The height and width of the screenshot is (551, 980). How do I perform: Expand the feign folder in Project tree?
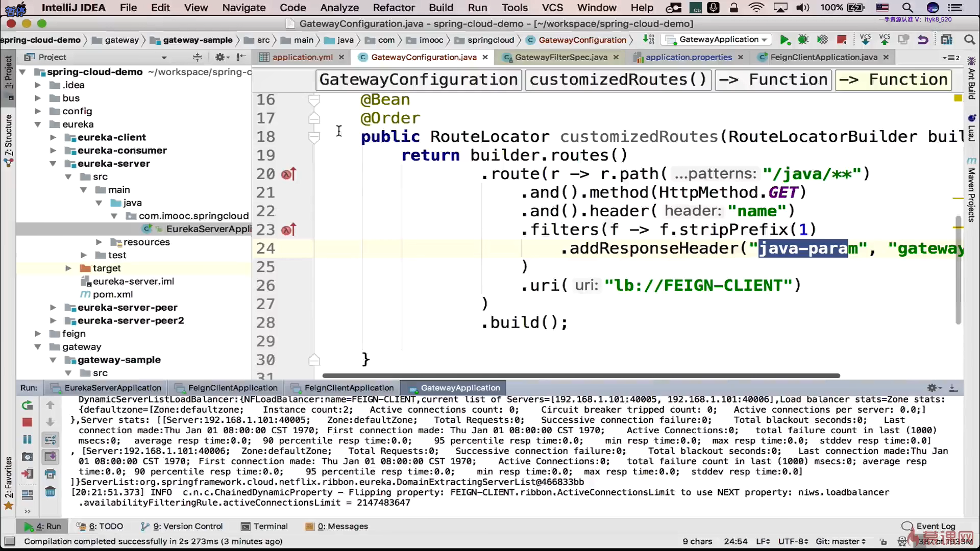click(x=38, y=334)
